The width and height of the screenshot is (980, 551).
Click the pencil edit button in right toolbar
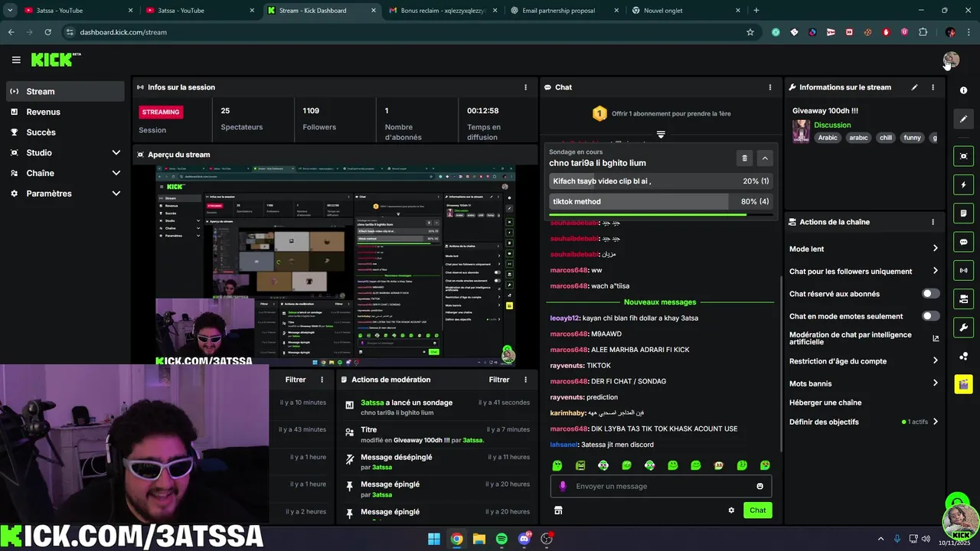pyautogui.click(x=963, y=119)
